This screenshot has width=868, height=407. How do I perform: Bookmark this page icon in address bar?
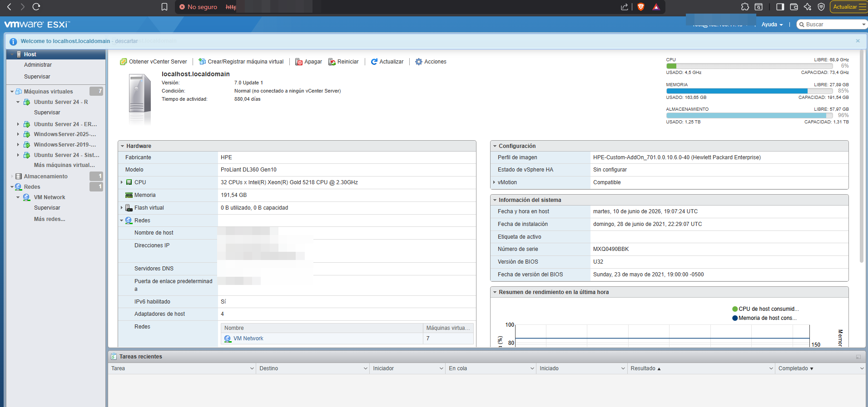(164, 7)
